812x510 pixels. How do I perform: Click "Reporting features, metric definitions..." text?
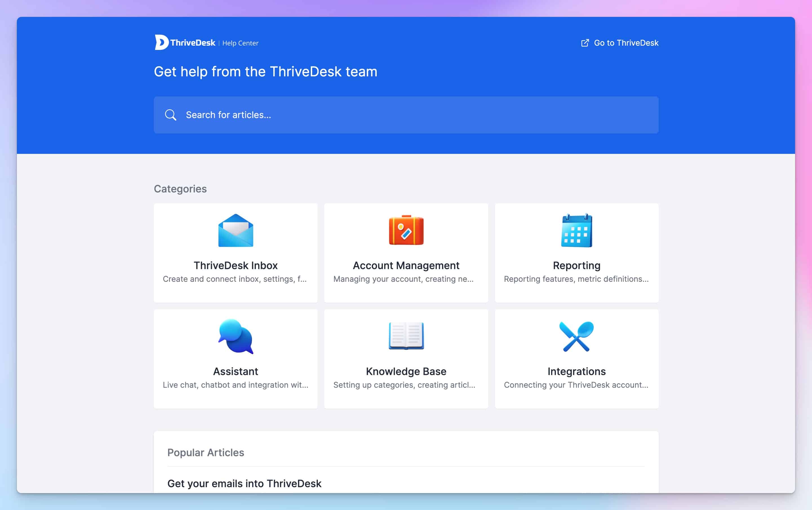[576, 279]
